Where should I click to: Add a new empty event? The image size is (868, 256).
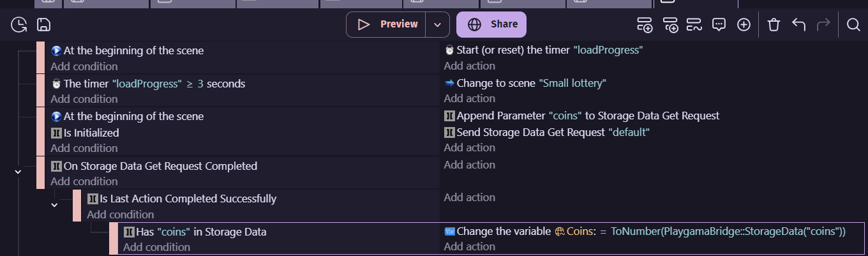tap(645, 25)
